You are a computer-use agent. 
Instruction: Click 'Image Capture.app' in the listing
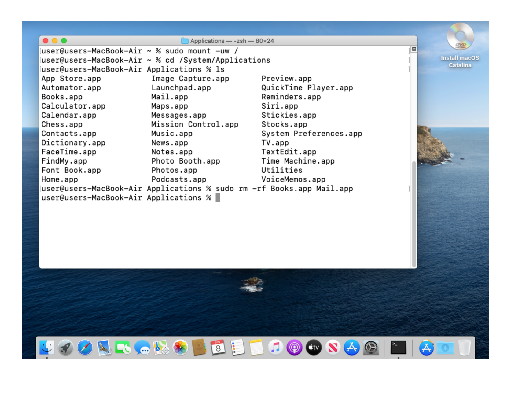190,79
